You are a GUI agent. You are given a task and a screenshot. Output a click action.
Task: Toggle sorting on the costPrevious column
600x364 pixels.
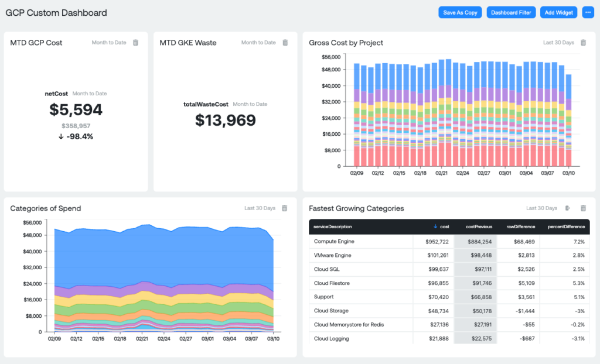(478, 226)
